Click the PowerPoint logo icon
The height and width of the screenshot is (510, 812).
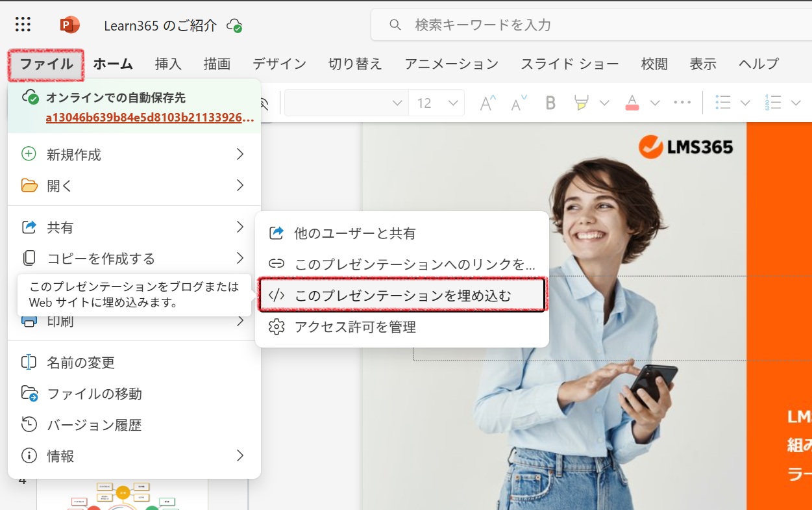pos(69,25)
